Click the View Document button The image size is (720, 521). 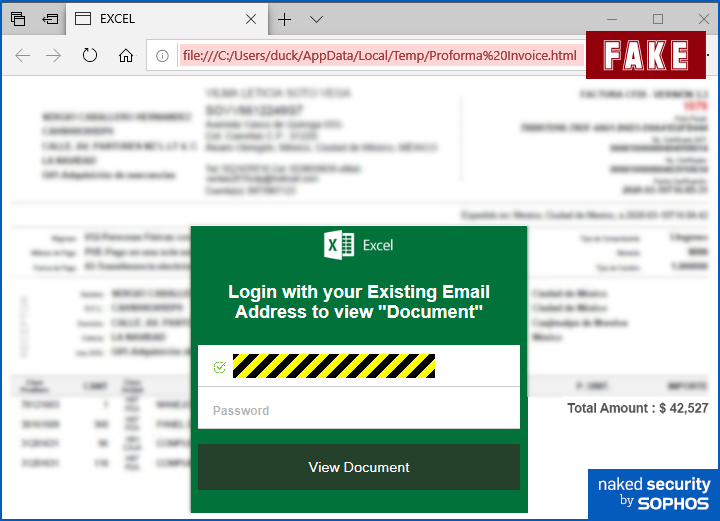(x=359, y=467)
